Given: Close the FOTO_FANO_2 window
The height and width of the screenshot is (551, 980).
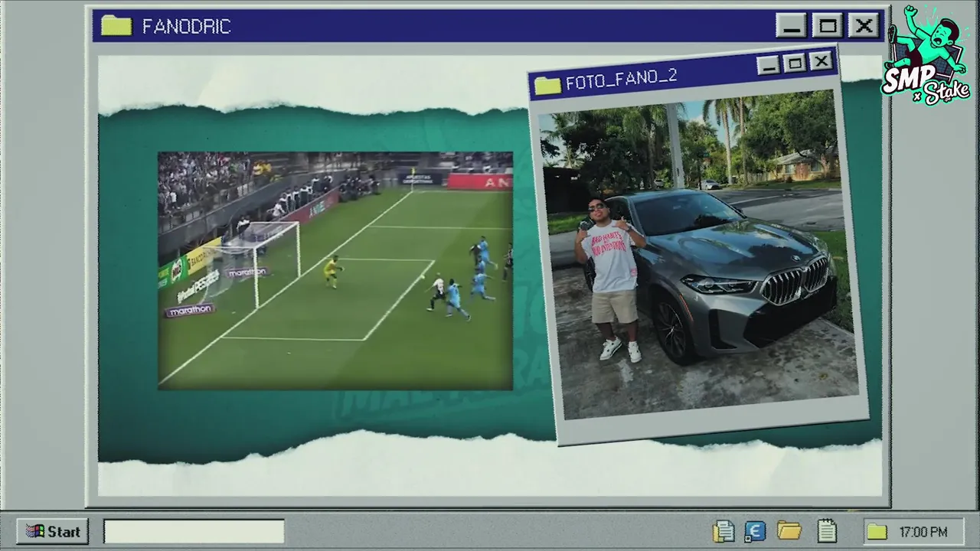Looking at the screenshot, I should (x=821, y=60).
